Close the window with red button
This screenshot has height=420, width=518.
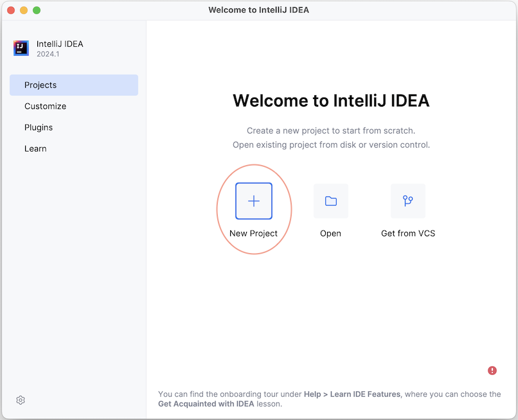pos(11,10)
